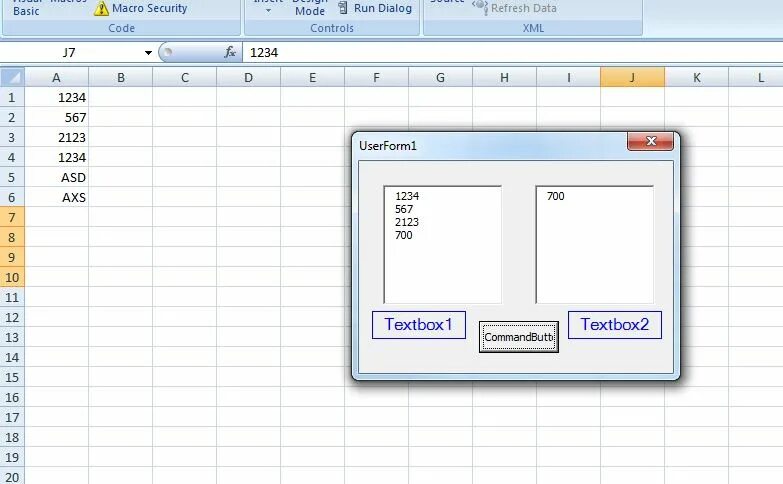
Task: Select column E header
Action: [312, 77]
